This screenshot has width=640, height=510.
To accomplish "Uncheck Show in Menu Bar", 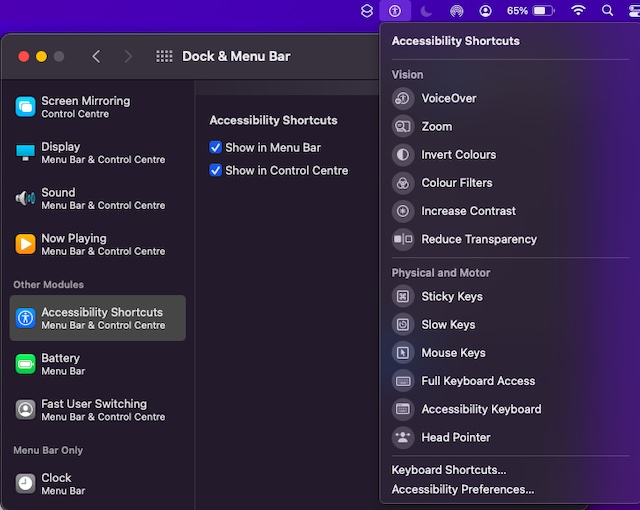I will [216, 147].
